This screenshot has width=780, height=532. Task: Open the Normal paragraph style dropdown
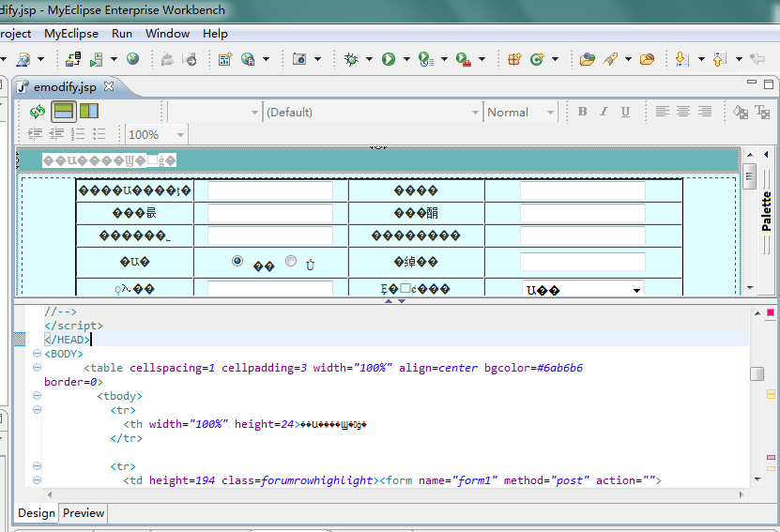click(x=550, y=113)
